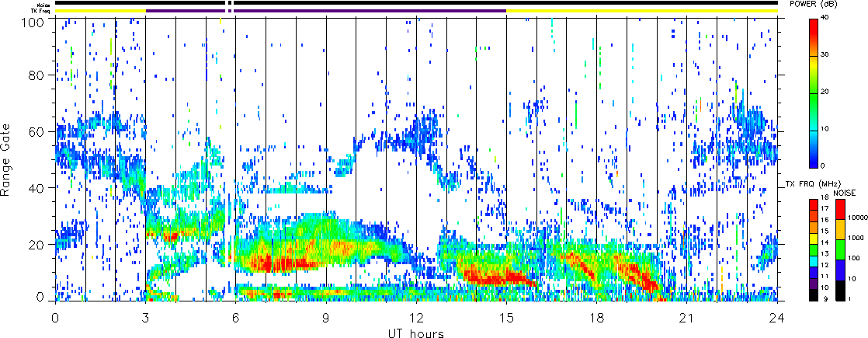Pick the black swatch in NOISE legend
The image size is (868, 338).
[840, 291]
